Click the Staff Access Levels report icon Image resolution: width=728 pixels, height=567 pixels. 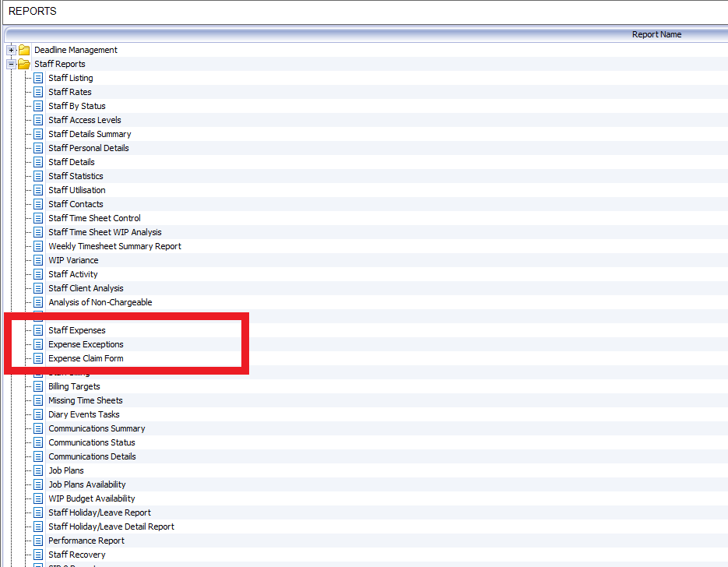(x=38, y=120)
